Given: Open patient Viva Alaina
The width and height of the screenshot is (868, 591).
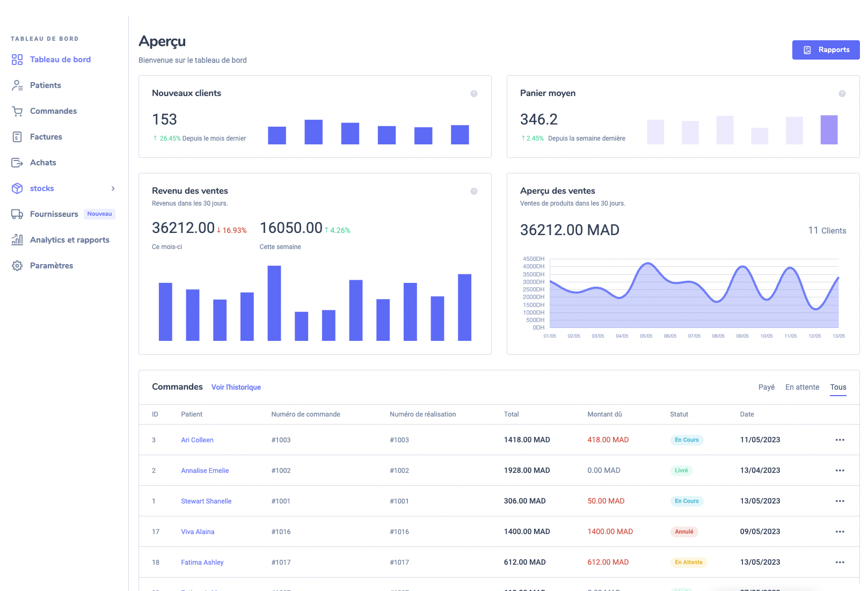Looking at the screenshot, I should click(x=198, y=531).
